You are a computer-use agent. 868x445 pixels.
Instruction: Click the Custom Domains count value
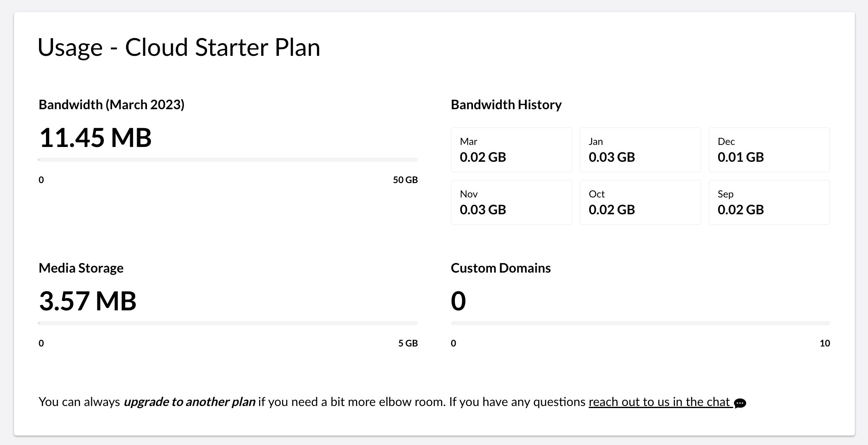pos(458,301)
